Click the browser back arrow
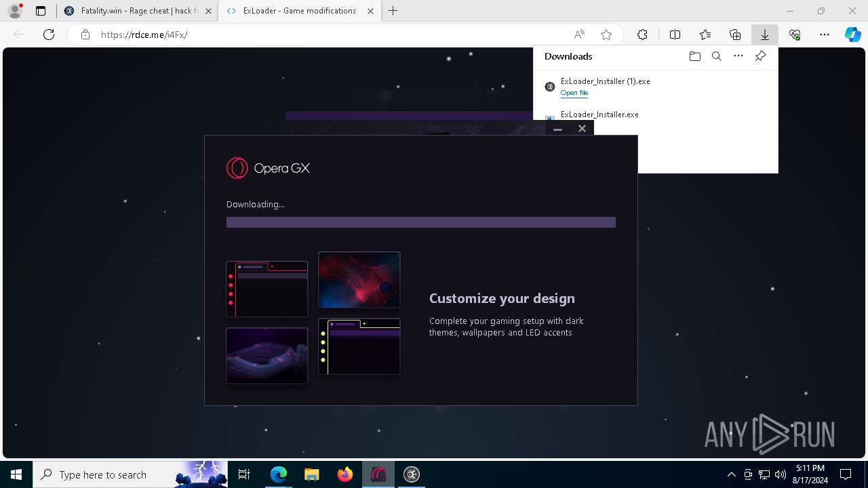This screenshot has height=488, width=868. tap(19, 35)
